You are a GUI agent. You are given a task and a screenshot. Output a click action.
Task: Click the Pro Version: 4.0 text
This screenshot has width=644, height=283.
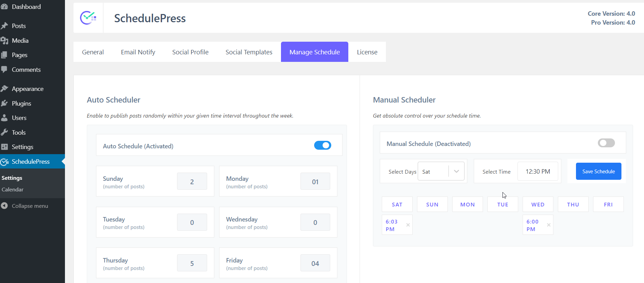tap(613, 23)
